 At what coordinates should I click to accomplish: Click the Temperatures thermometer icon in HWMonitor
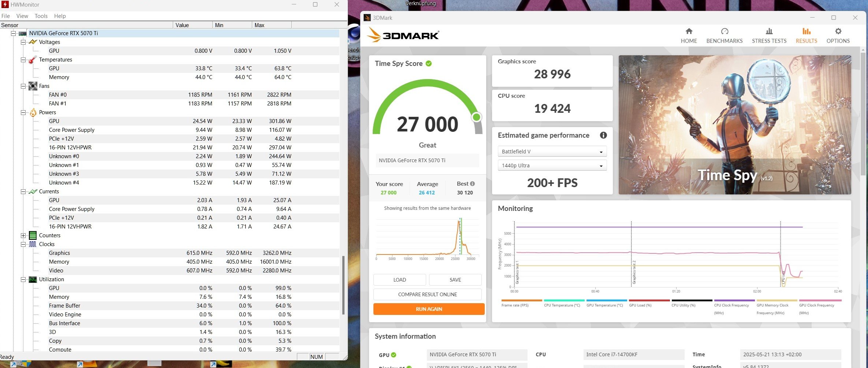(x=33, y=60)
